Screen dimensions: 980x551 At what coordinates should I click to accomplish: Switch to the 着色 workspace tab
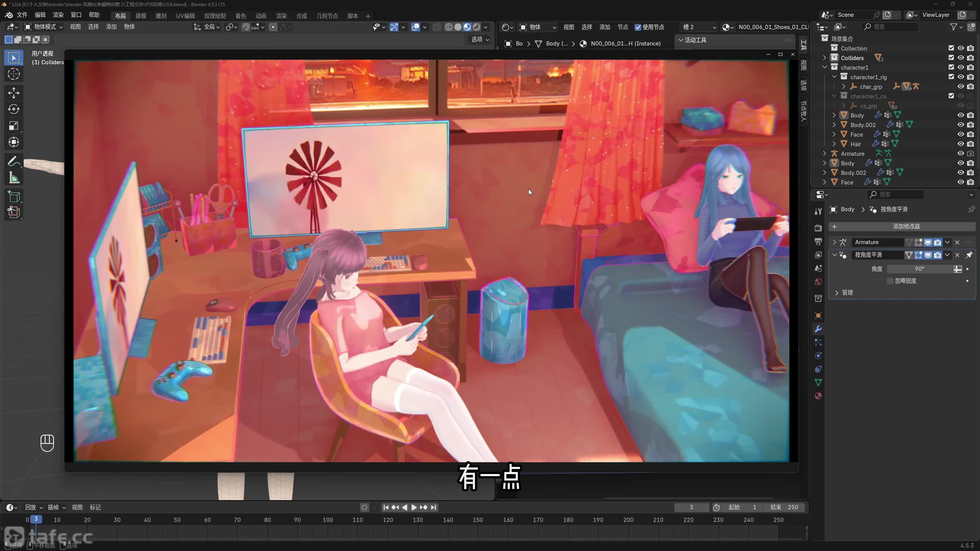(240, 16)
